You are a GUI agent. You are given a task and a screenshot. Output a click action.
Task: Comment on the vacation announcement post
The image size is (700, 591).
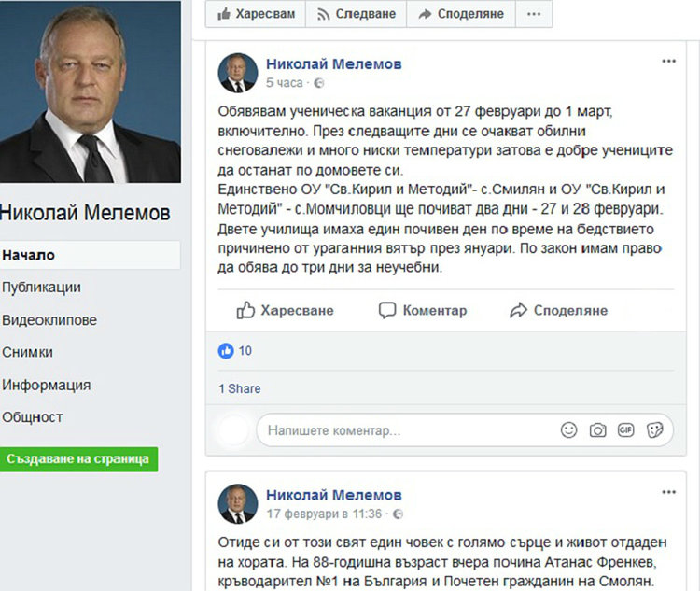[x=422, y=310]
